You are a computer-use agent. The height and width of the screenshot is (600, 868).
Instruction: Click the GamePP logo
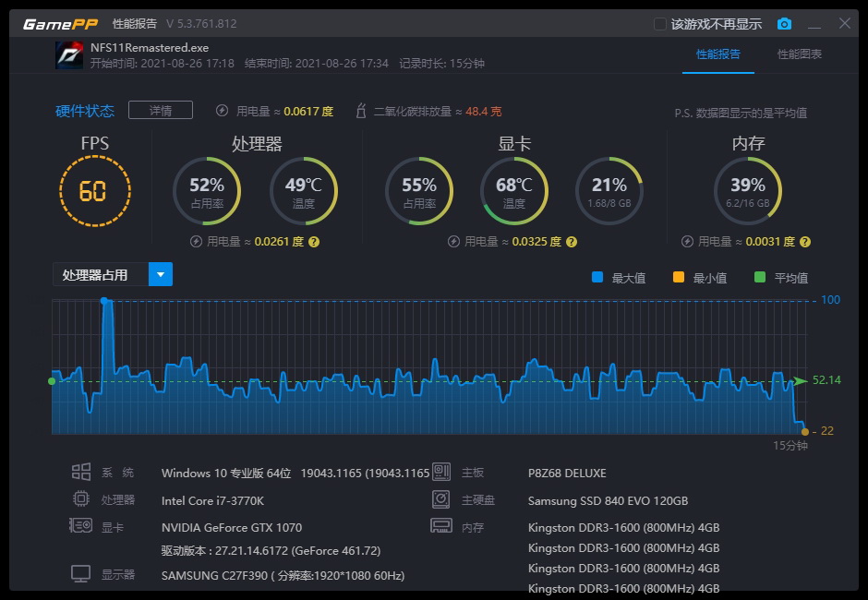[x=60, y=24]
